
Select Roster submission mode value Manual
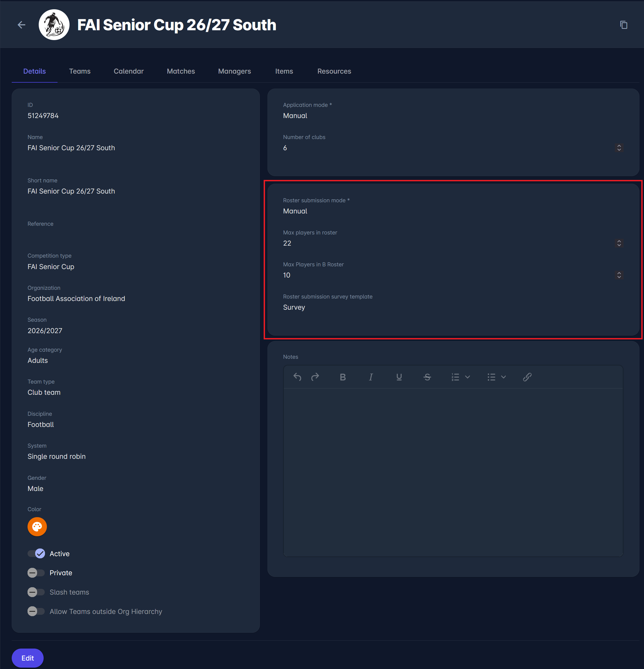295,211
